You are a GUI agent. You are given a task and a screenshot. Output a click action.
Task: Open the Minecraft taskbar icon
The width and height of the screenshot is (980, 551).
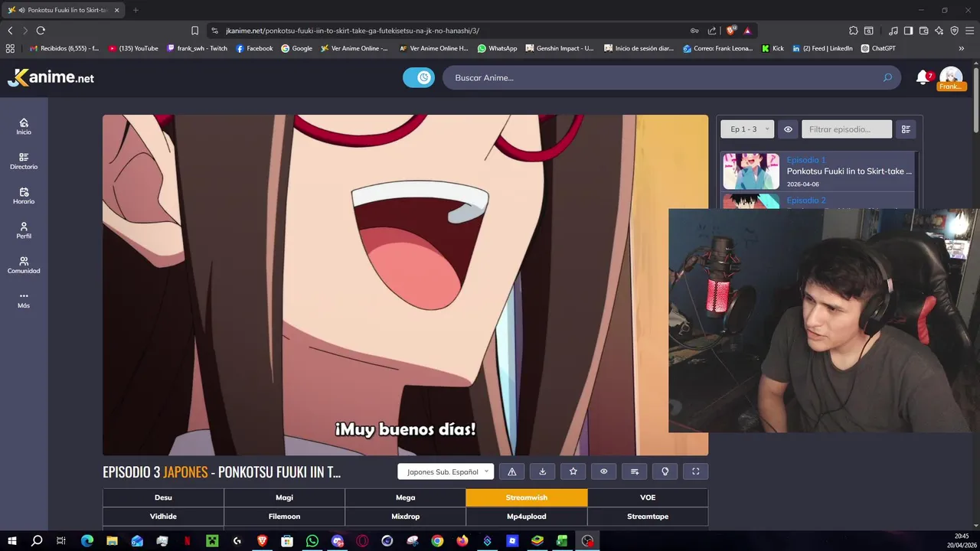click(212, 541)
